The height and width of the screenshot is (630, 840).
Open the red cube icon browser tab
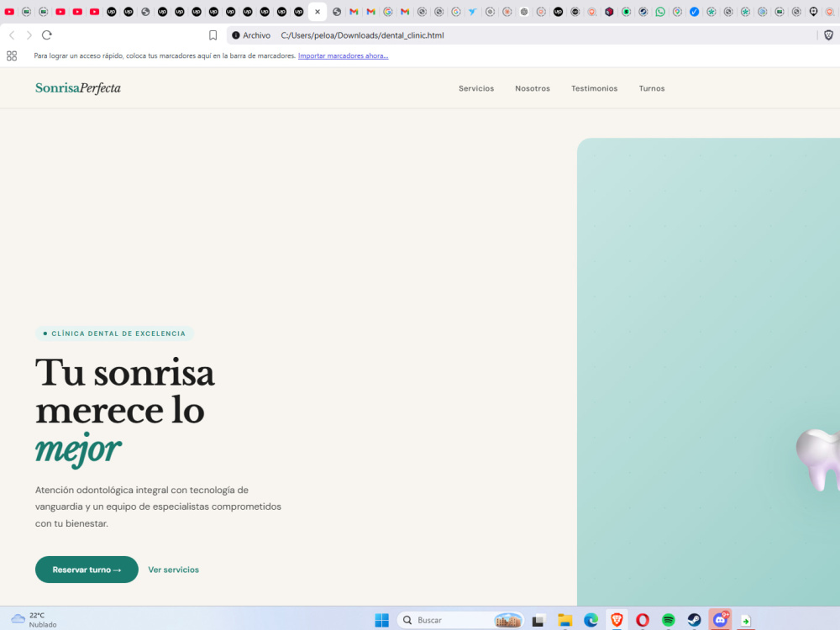point(609,12)
